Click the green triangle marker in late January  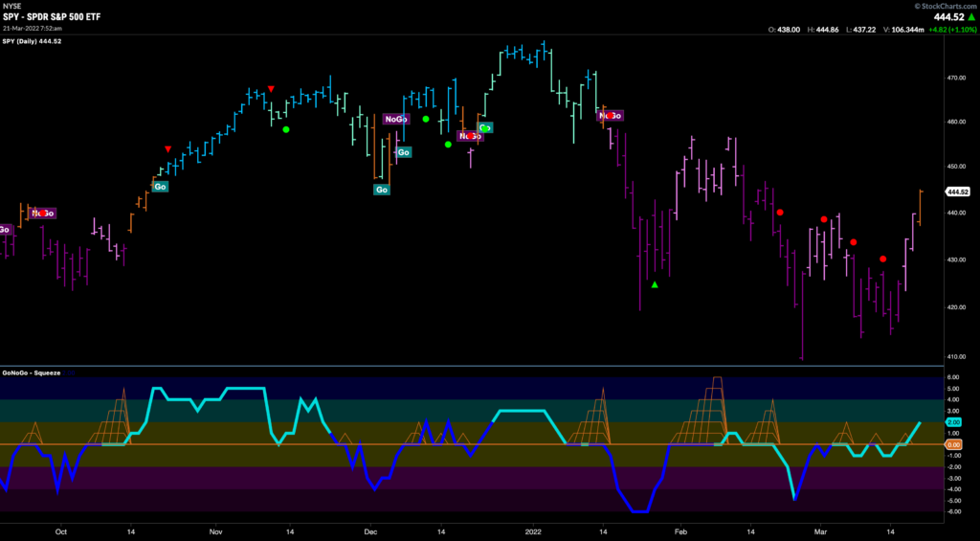point(655,285)
